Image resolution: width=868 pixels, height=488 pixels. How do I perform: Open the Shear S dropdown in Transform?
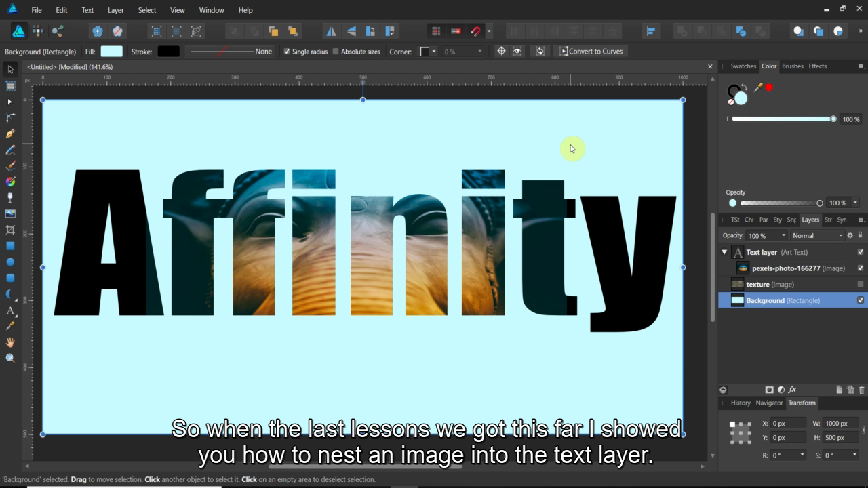click(x=854, y=455)
